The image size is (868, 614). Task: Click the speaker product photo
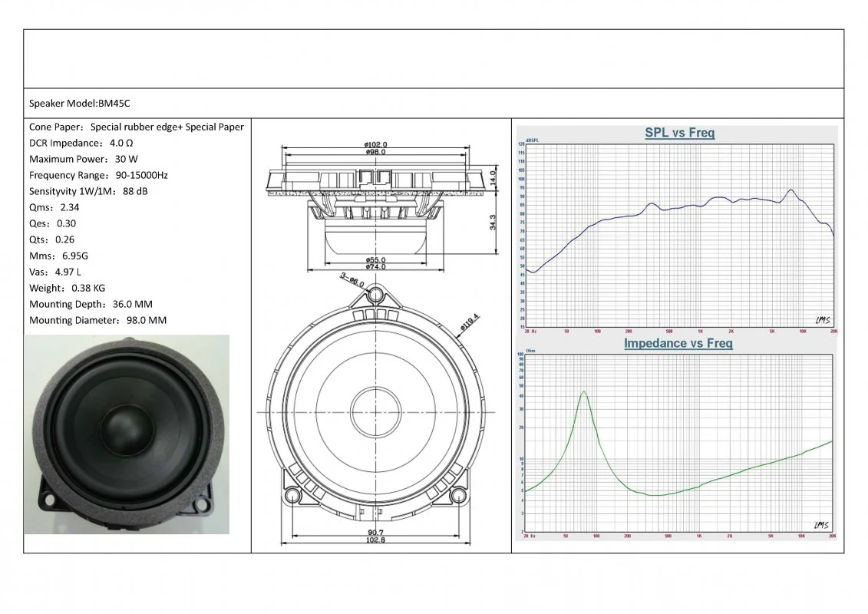pos(127,434)
